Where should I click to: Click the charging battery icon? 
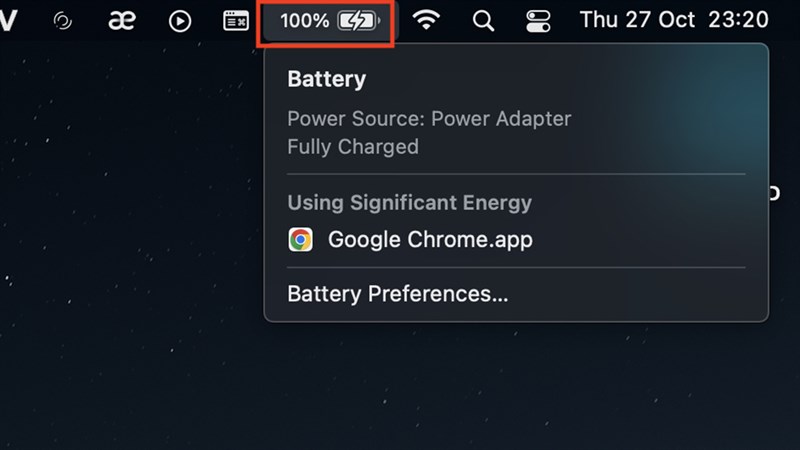359,21
